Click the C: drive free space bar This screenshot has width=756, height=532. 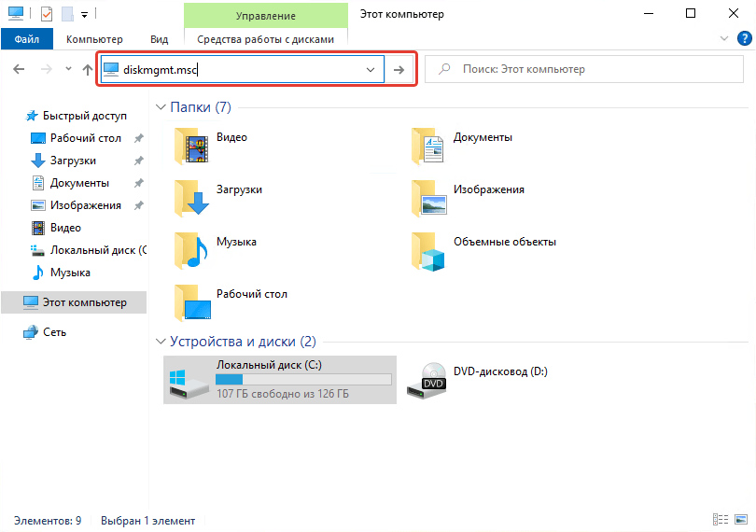click(303, 380)
